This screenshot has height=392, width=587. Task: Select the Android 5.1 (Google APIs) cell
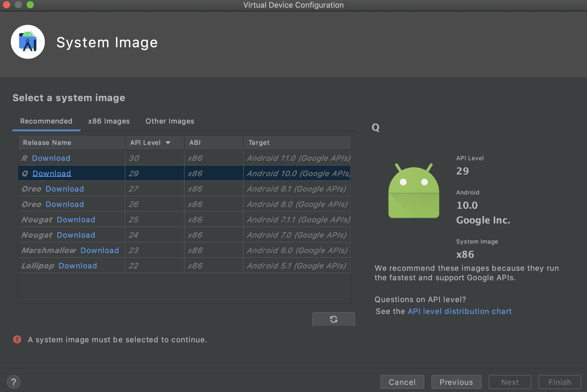[297, 266]
